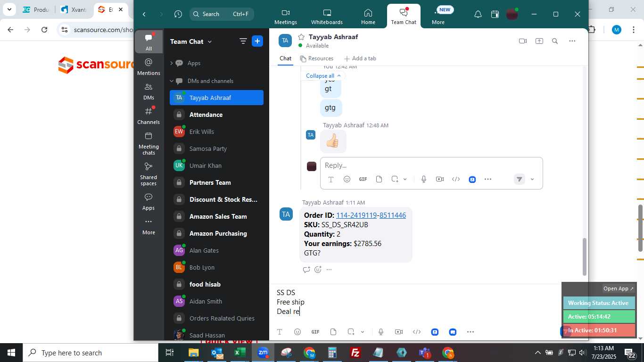This screenshot has width=644, height=362.
Task: Open Apps in the left sidebar
Action: [149, 201]
